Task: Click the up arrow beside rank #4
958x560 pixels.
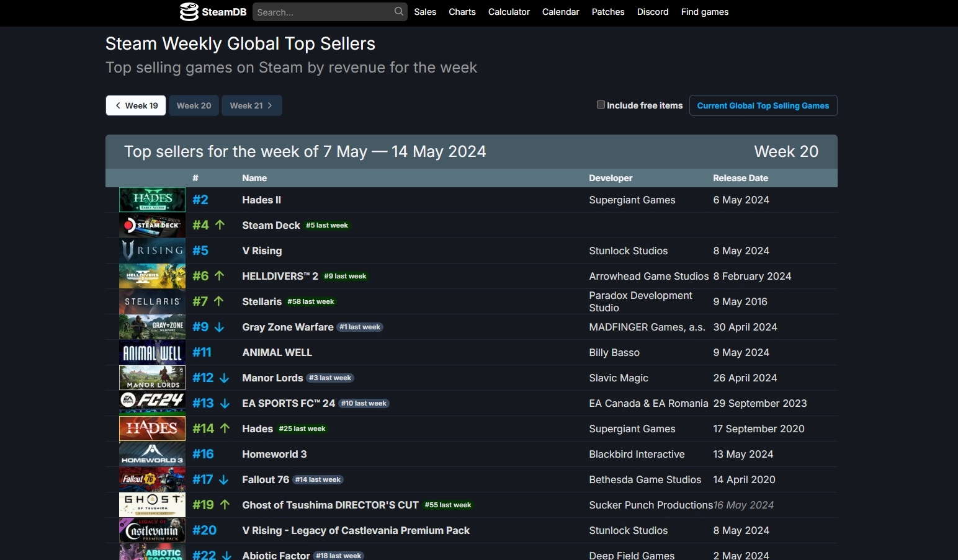Action: click(220, 224)
